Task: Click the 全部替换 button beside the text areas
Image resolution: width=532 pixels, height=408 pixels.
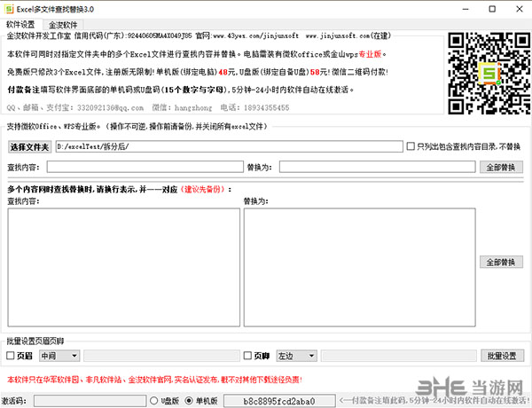Action: click(x=501, y=262)
